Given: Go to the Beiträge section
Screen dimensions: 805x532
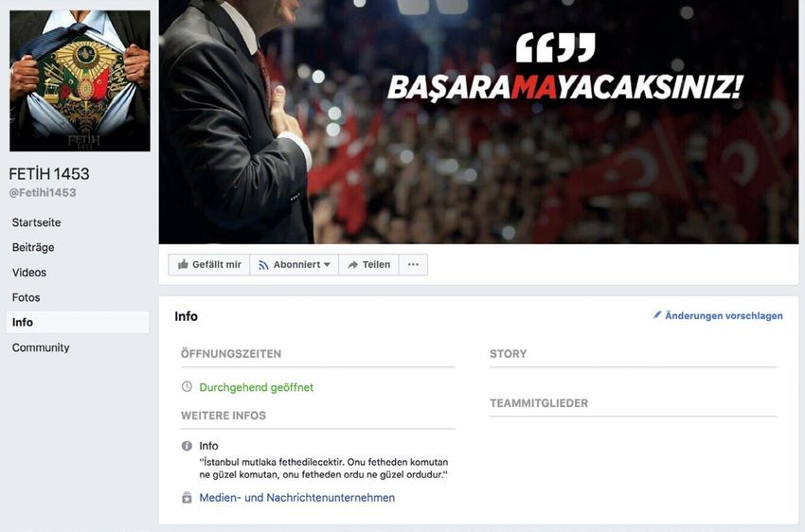Looking at the screenshot, I should click(33, 247).
